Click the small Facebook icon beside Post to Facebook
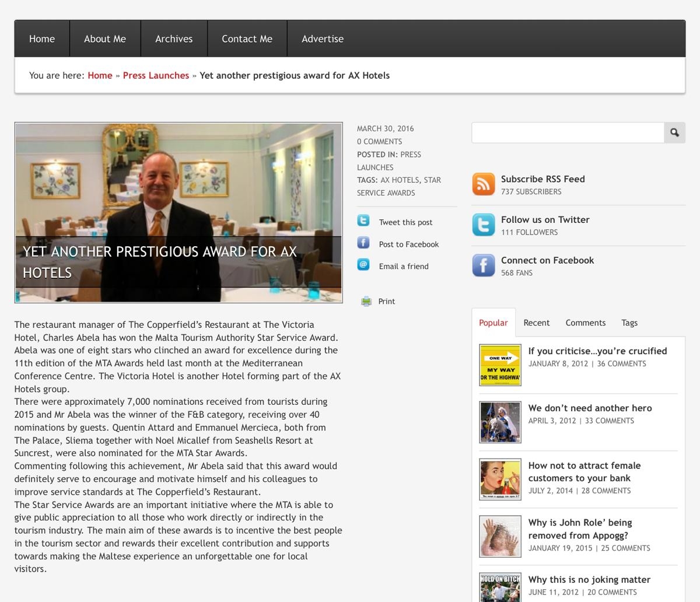Viewport: 700px width, 602px height. click(x=363, y=243)
